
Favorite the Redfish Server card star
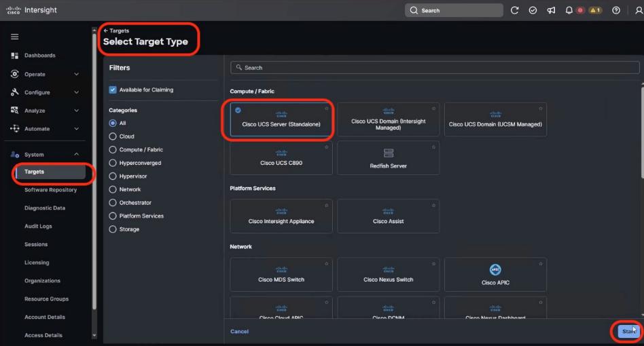click(x=433, y=147)
